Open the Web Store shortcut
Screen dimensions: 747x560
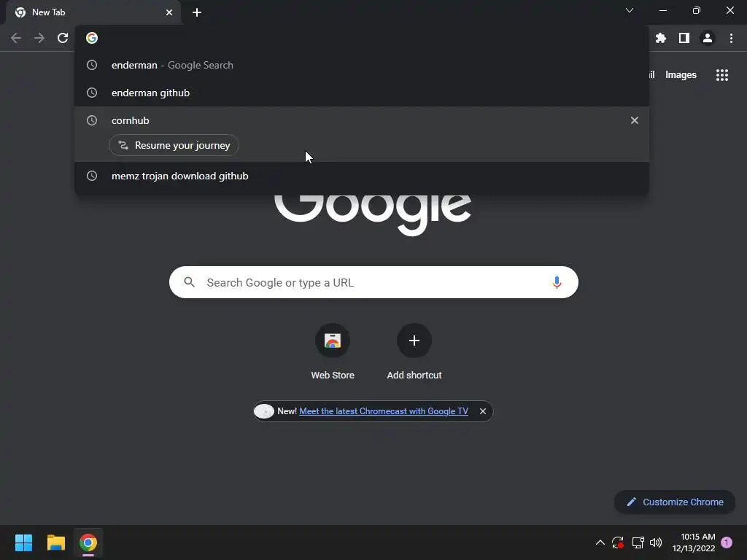pos(333,352)
